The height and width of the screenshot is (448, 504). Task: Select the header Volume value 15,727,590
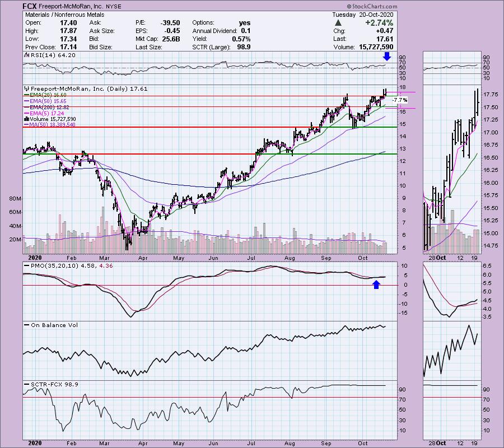(376, 47)
